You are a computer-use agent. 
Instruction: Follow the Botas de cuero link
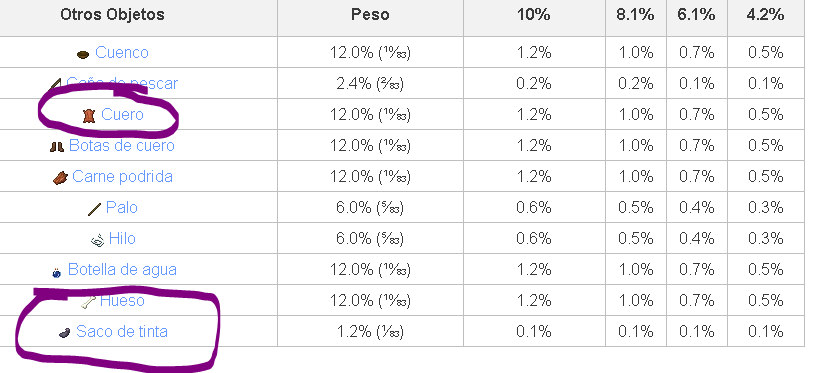121,145
